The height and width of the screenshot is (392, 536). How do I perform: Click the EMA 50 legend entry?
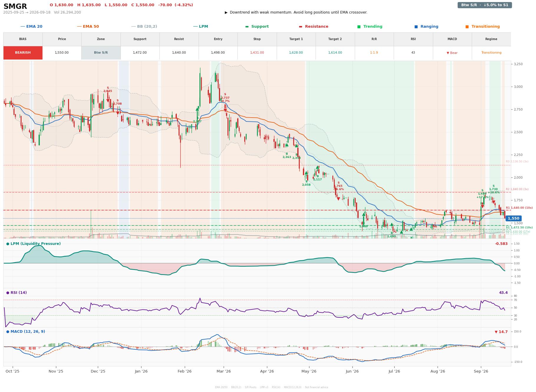(88, 27)
